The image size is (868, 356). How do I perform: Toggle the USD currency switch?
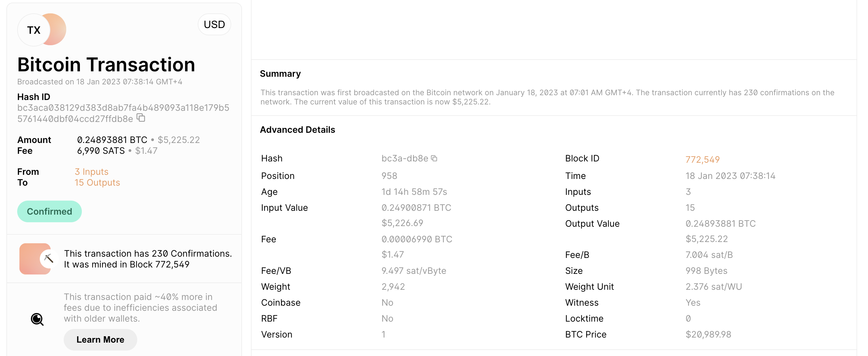[214, 24]
